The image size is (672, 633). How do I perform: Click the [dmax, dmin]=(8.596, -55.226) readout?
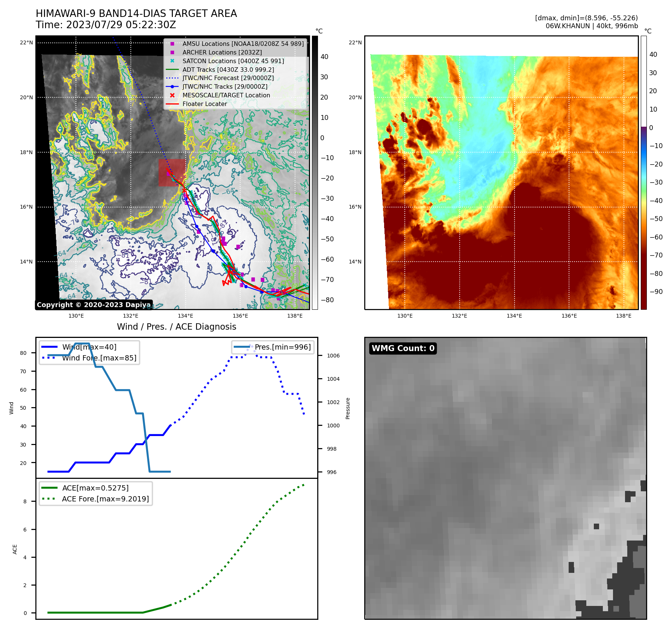(586, 18)
